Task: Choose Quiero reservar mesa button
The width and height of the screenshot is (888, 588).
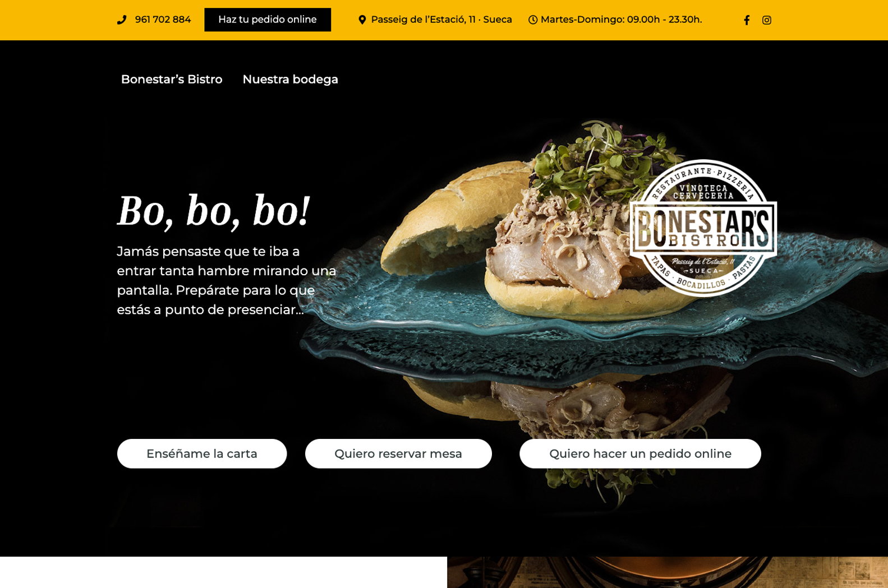Action: (x=398, y=453)
